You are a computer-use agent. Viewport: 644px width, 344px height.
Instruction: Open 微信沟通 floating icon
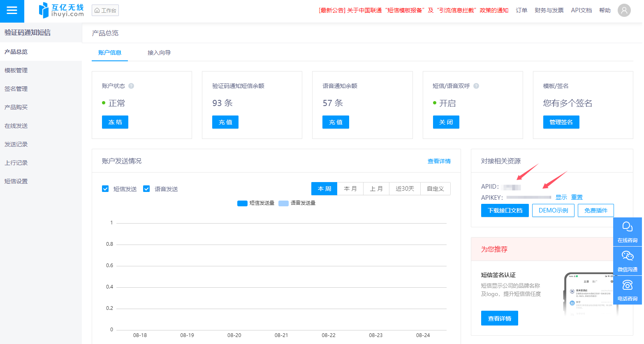(x=627, y=261)
